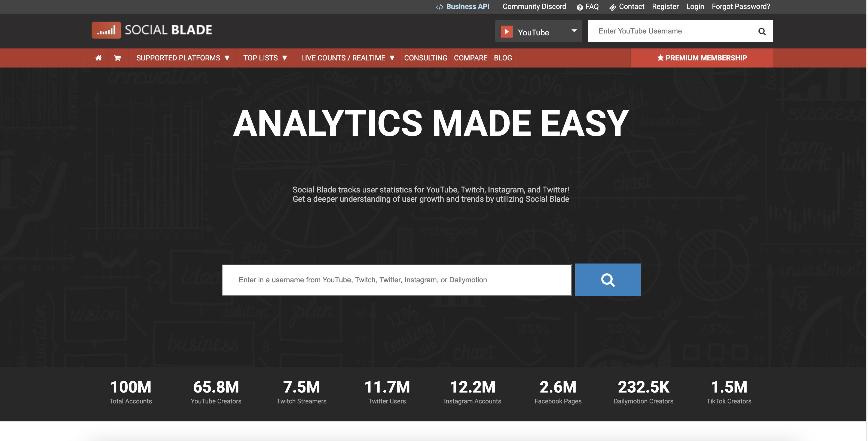Click the header search magnifier icon
The width and height of the screenshot is (868, 441).
pyautogui.click(x=762, y=31)
